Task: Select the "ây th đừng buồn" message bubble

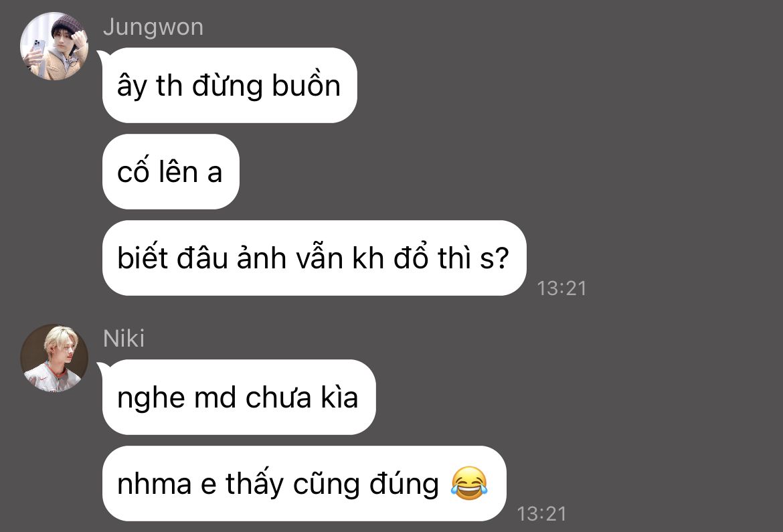Action: 230,86
